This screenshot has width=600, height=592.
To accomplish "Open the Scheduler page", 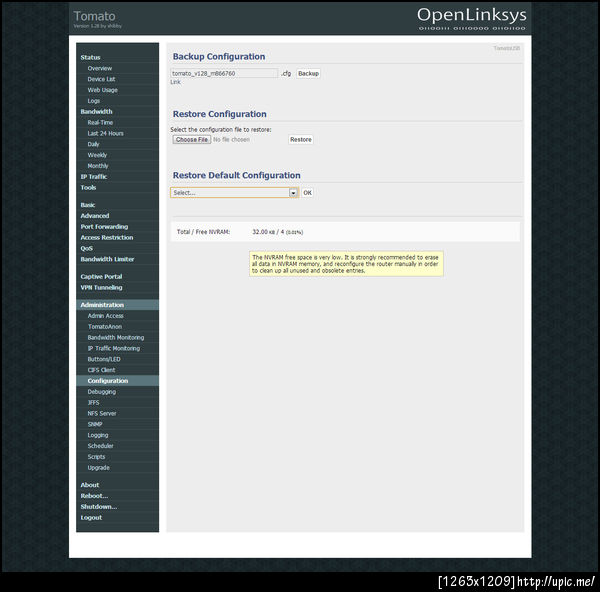I will 100,446.
